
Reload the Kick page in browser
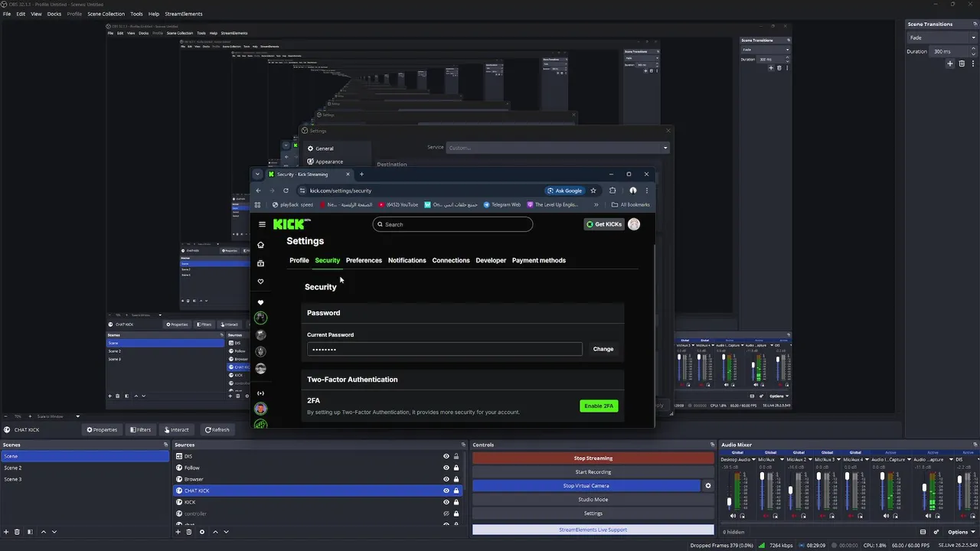tap(286, 191)
